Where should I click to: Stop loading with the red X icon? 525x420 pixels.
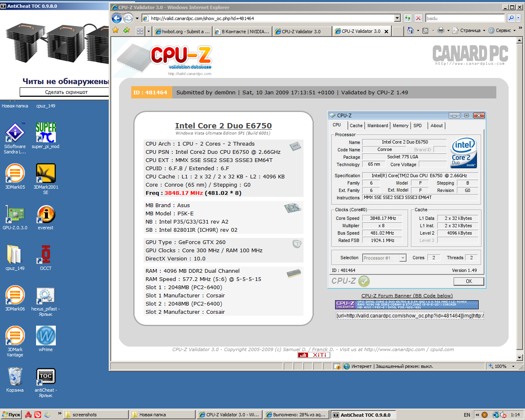[x=418, y=18]
